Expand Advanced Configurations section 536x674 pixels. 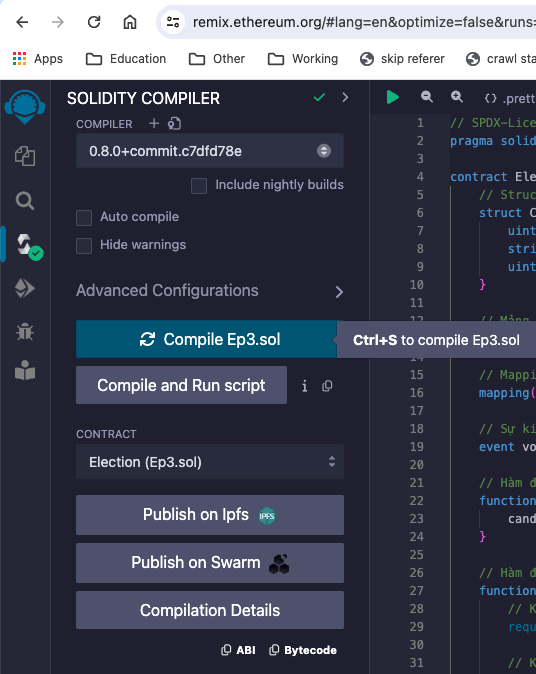[210, 291]
